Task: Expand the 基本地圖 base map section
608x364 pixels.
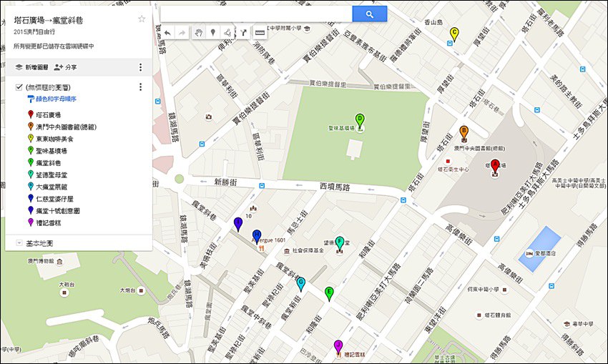Action: pos(19,243)
